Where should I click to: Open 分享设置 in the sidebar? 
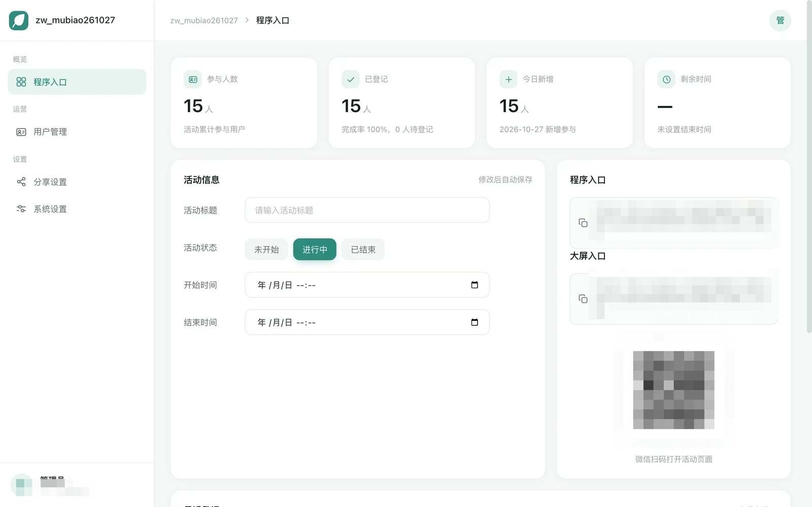point(77,182)
